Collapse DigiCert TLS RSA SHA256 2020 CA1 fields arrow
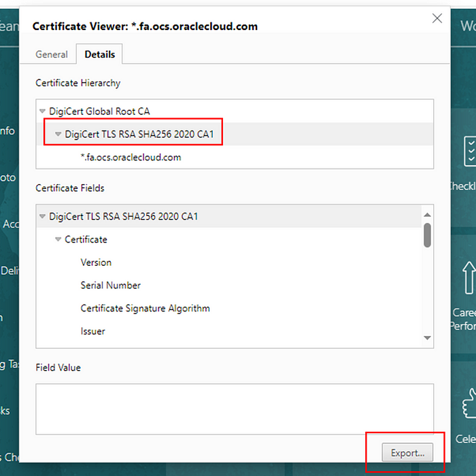 42,216
